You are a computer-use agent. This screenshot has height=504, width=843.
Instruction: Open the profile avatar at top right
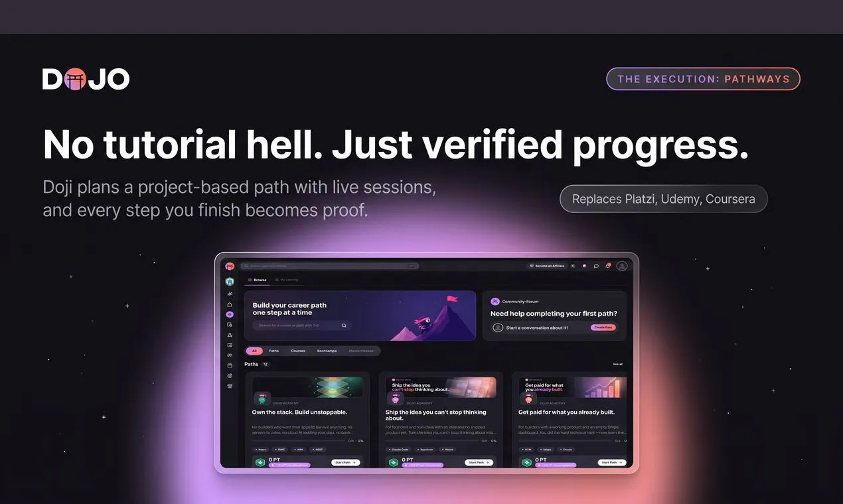click(622, 266)
